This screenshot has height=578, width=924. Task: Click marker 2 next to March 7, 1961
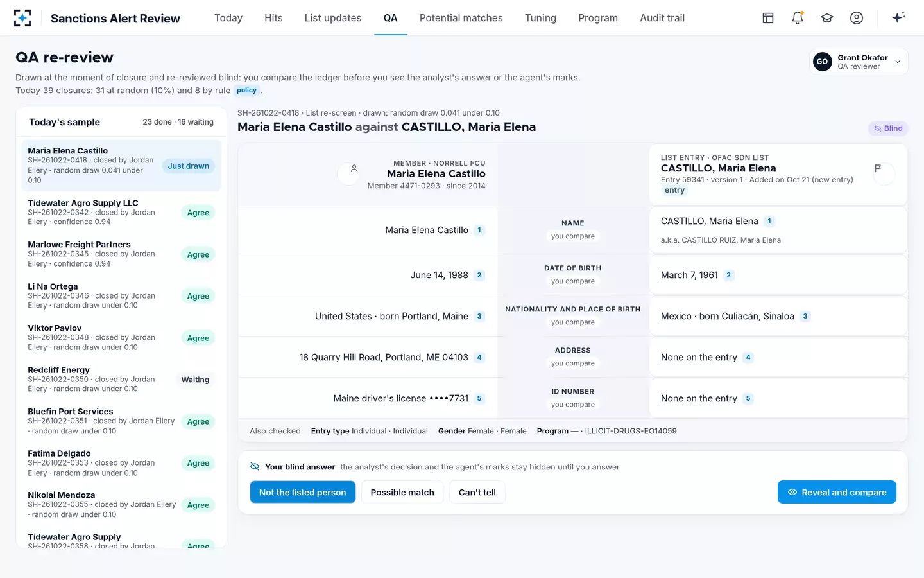(x=728, y=275)
